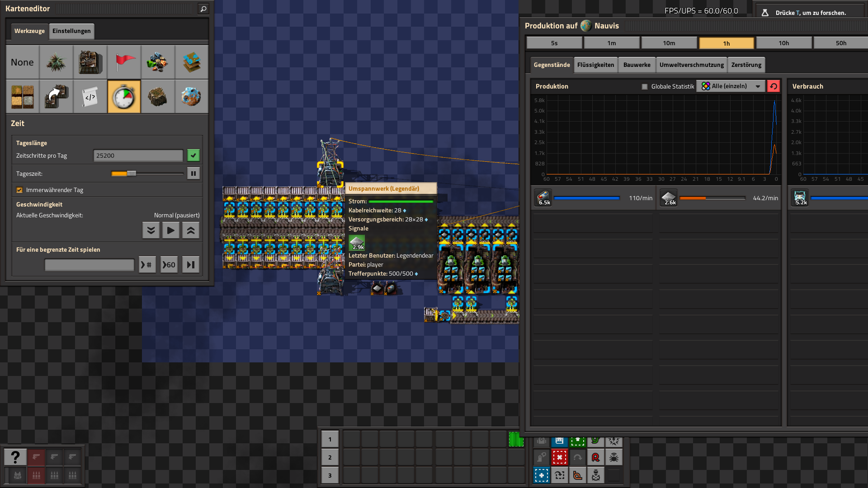Click the run custom ticks button
868x488 pixels.
coord(147,265)
